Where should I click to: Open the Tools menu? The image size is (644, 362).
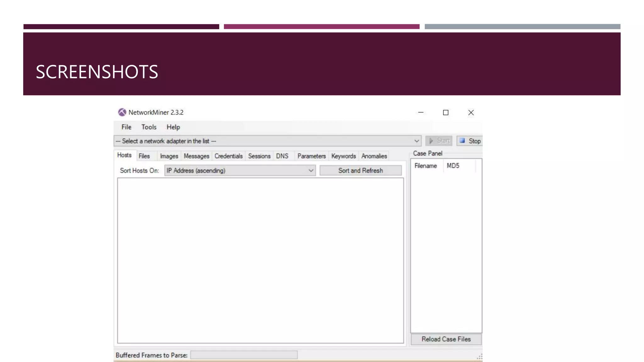[x=149, y=127]
